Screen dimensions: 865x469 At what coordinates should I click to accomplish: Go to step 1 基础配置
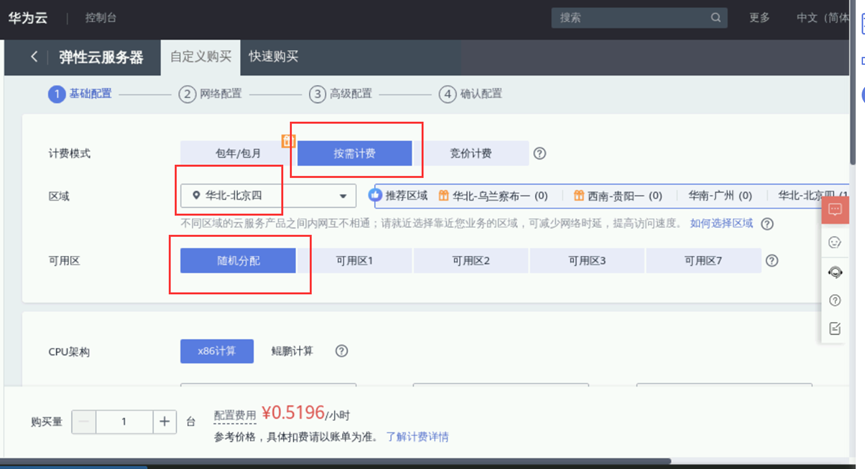pyautogui.click(x=80, y=94)
